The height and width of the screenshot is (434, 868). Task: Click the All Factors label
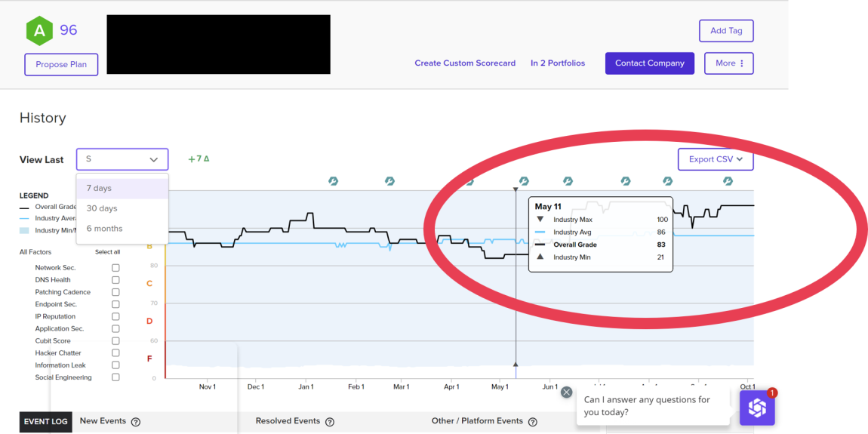coord(35,252)
